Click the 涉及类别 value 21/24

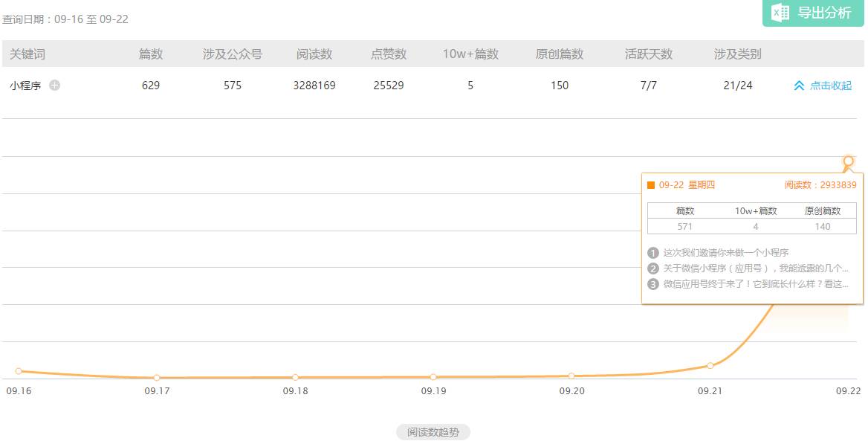point(737,86)
